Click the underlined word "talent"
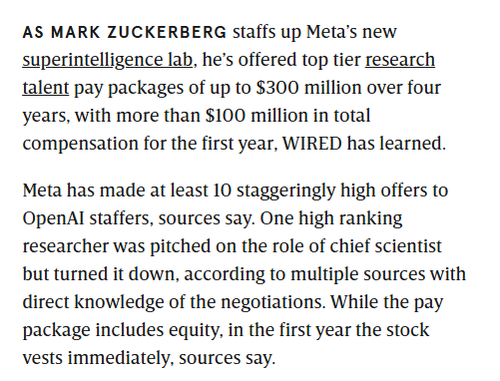 46,88
